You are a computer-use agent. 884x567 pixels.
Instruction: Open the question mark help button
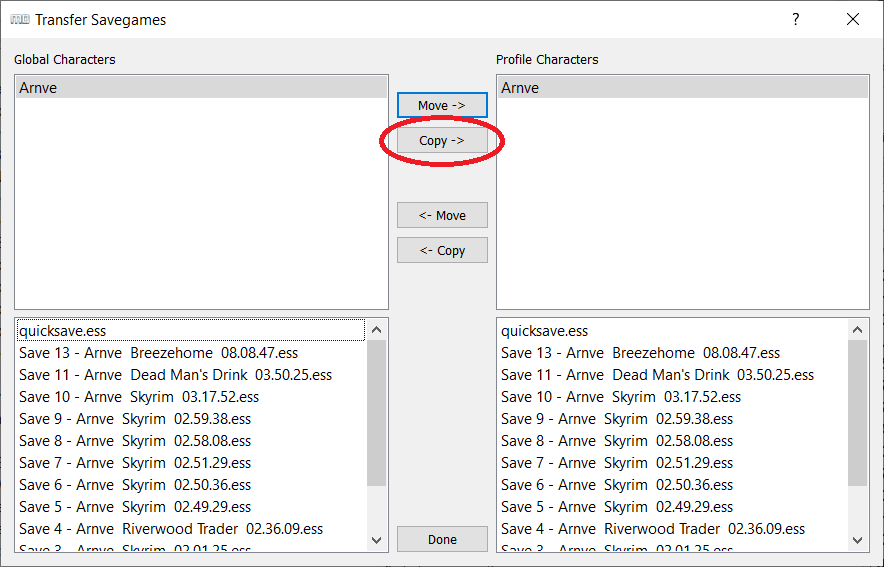795,19
